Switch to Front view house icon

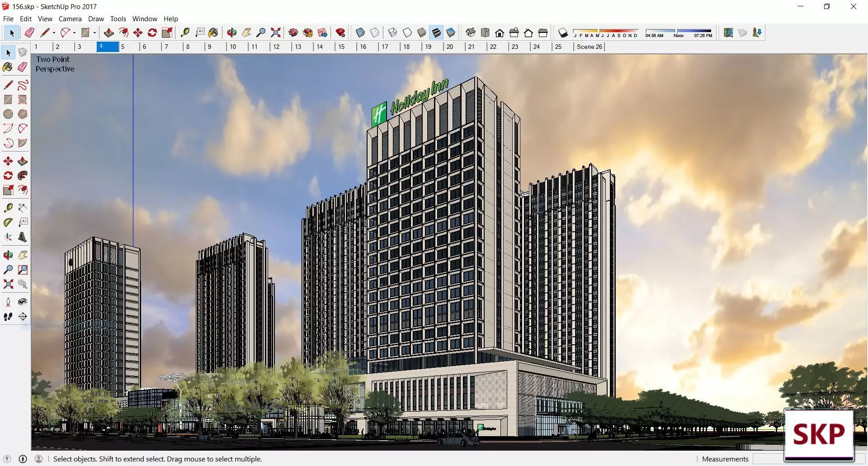[500, 33]
